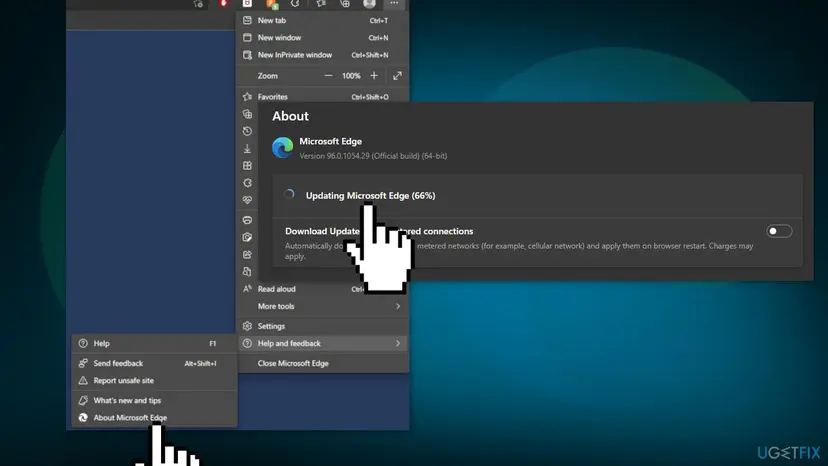Expand Help and feedback submenu arrow
This screenshot has height=466, width=828.
tap(398, 343)
